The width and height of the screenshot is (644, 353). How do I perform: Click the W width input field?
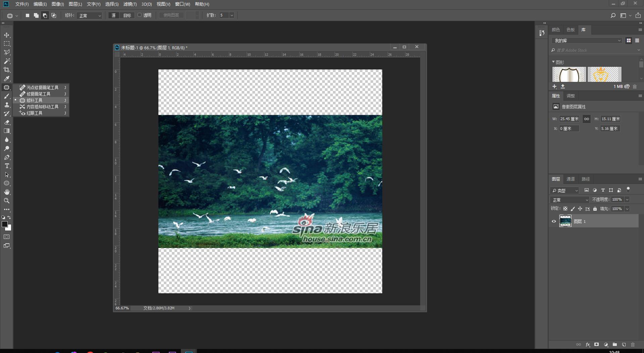click(569, 119)
